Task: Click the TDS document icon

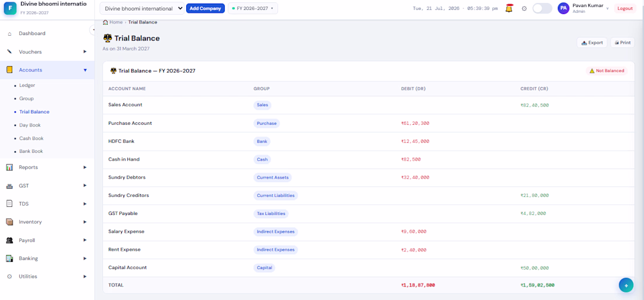Action: point(9,204)
